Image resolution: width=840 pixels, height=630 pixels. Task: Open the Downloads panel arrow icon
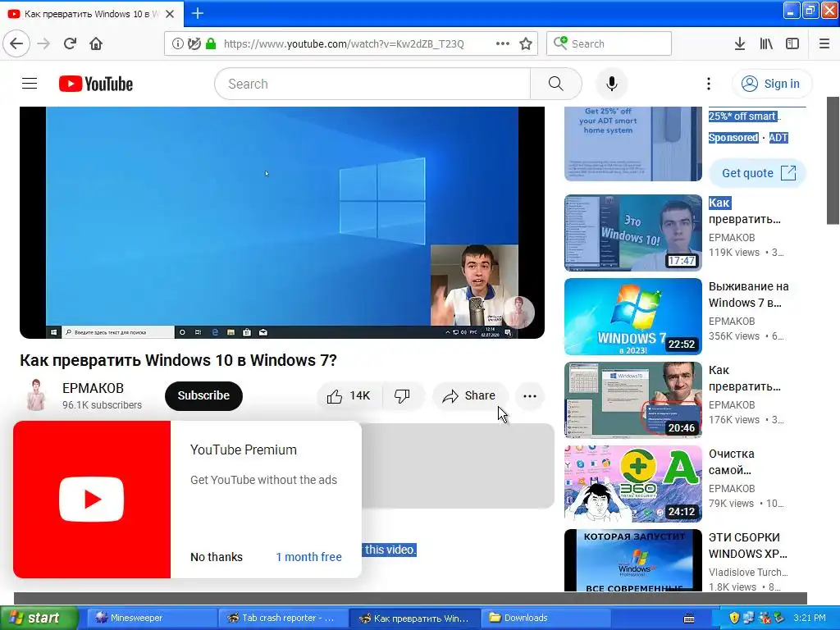coord(739,43)
